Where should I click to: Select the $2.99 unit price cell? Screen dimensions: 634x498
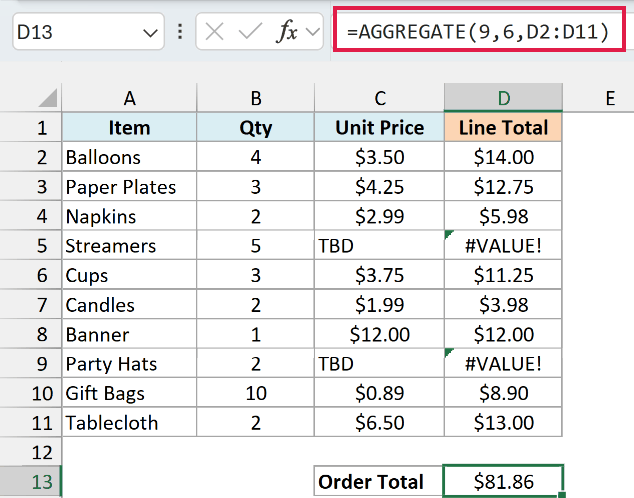point(379,216)
